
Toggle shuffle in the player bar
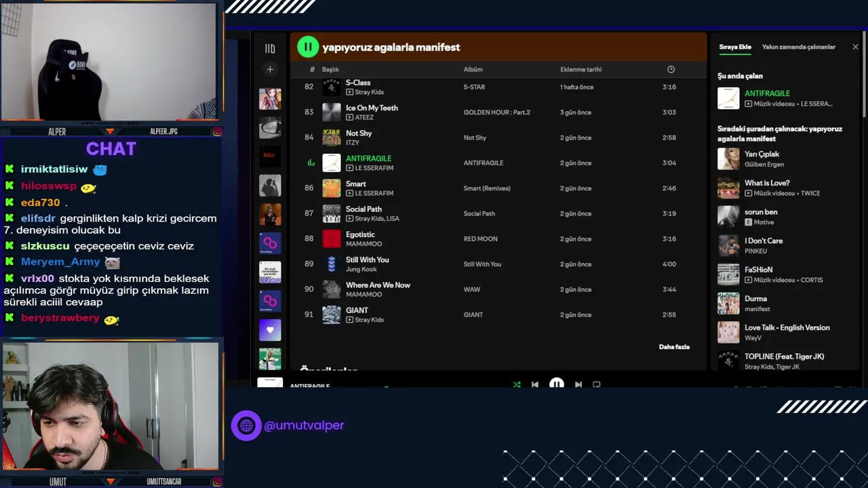tap(517, 384)
